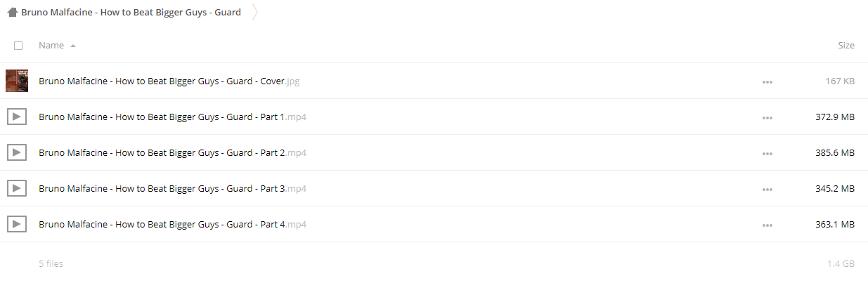Toggle the select-all files checkbox

click(18, 46)
